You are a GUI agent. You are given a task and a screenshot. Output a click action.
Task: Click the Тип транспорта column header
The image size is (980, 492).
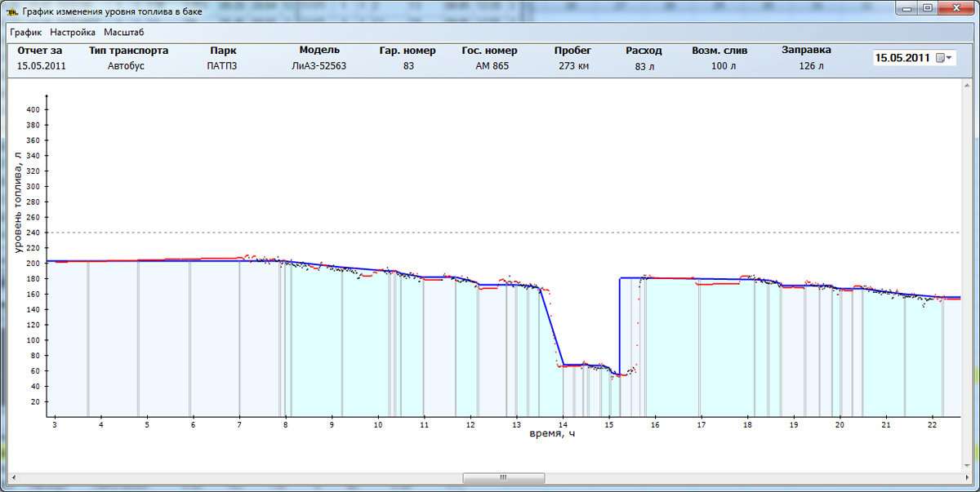[128, 51]
